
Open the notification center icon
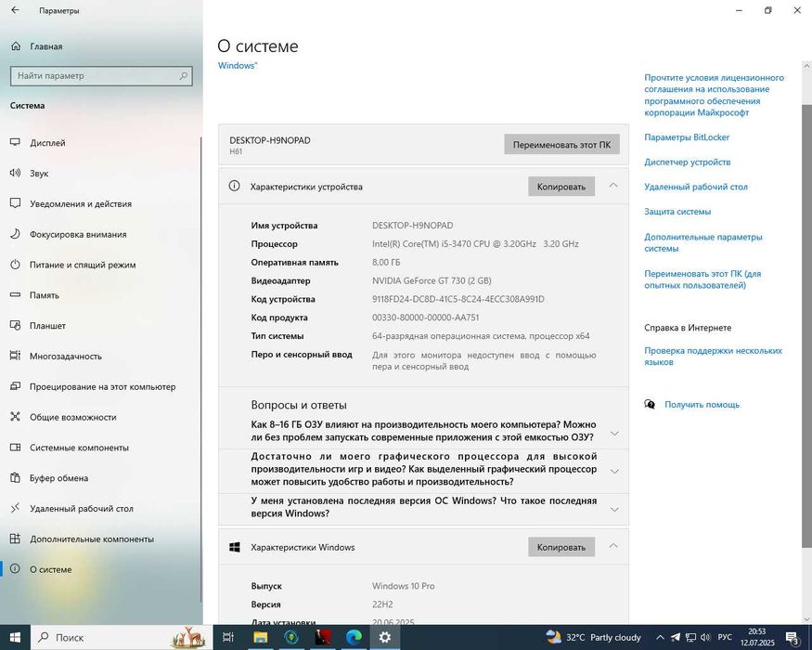coord(793,637)
